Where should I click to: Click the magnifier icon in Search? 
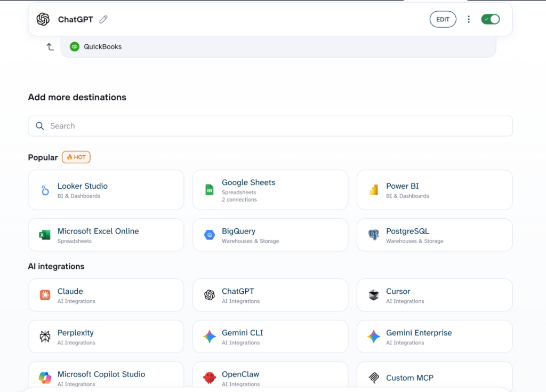40,126
